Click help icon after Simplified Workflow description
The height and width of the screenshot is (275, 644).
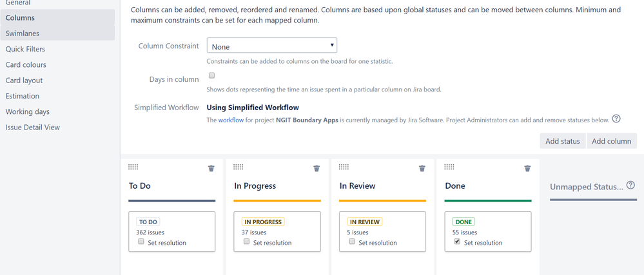pyautogui.click(x=616, y=119)
